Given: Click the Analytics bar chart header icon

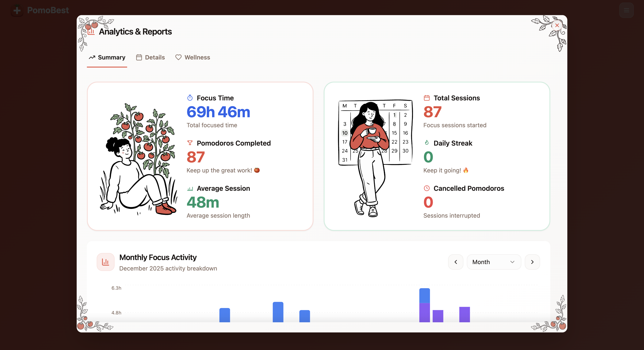Looking at the screenshot, I should 91,32.
